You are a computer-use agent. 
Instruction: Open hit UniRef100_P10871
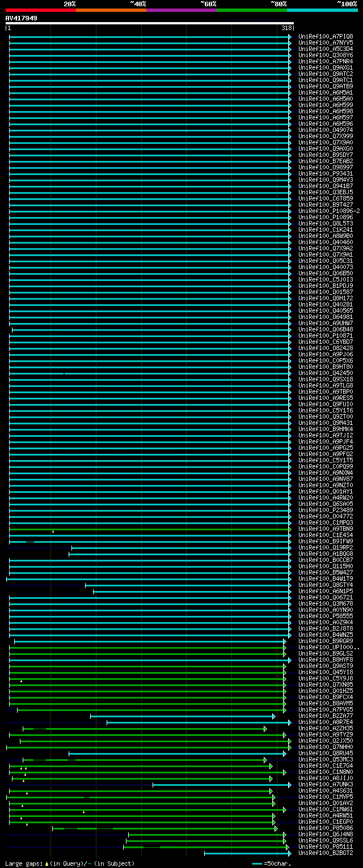(326, 335)
